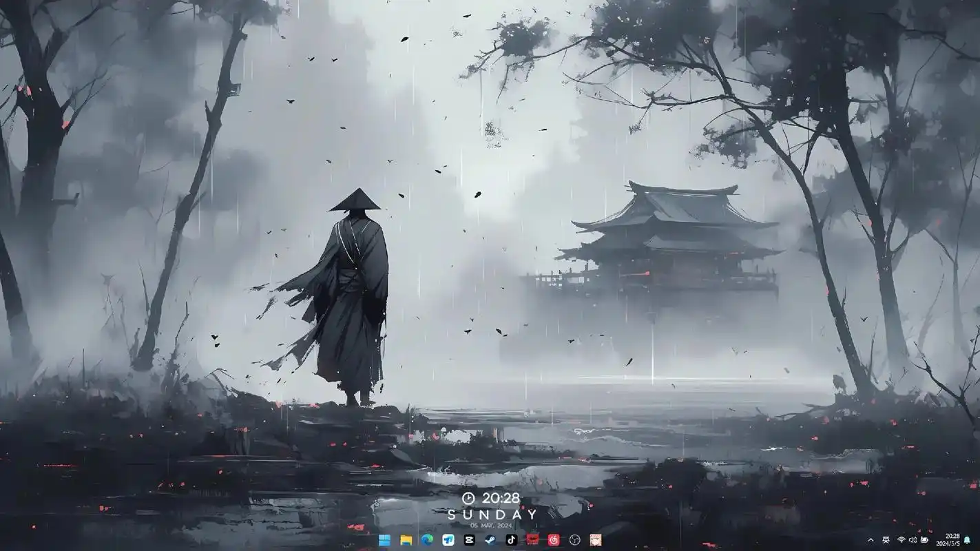
Task: Open the calendar by clicking the tray clock
Action: [x=948, y=541]
